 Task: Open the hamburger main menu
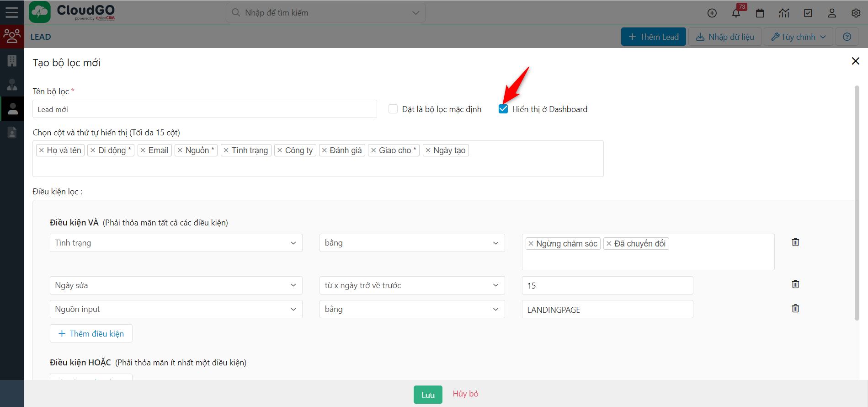pos(12,12)
